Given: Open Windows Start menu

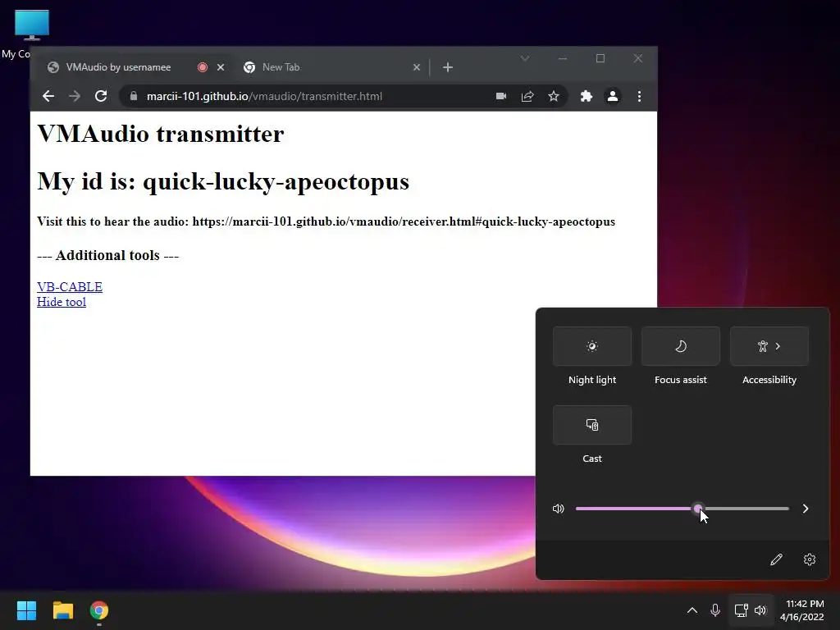Looking at the screenshot, I should tap(26, 610).
